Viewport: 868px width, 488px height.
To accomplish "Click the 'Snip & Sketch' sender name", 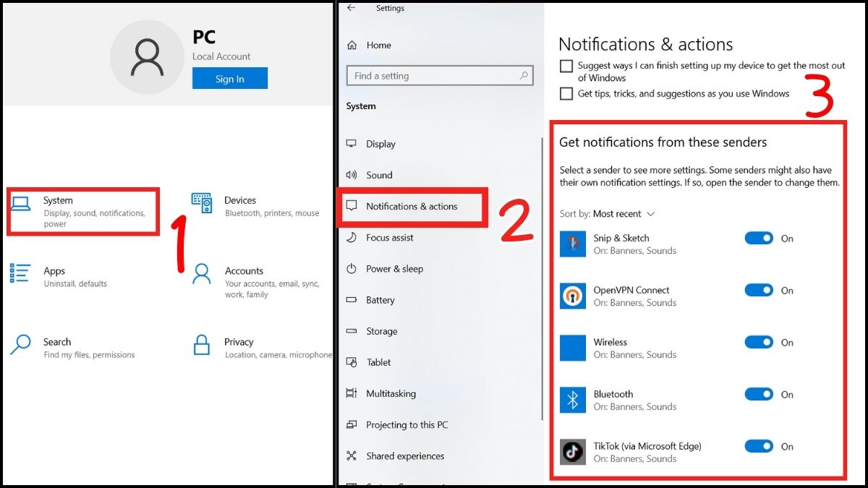I will pyautogui.click(x=621, y=238).
